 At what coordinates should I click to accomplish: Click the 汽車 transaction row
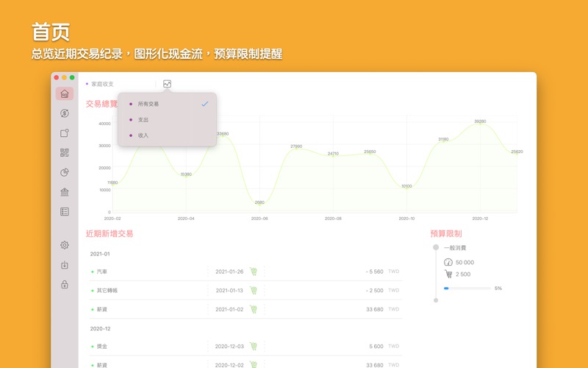point(147,272)
